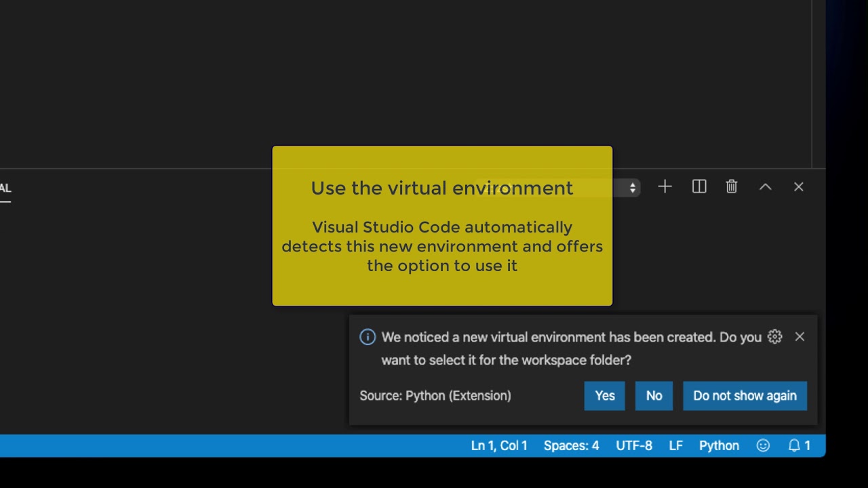Viewport: 868px width, 488px height.
Task: Open the notification's gear settings
Action: pyautogui.click(x=774, y=337)
